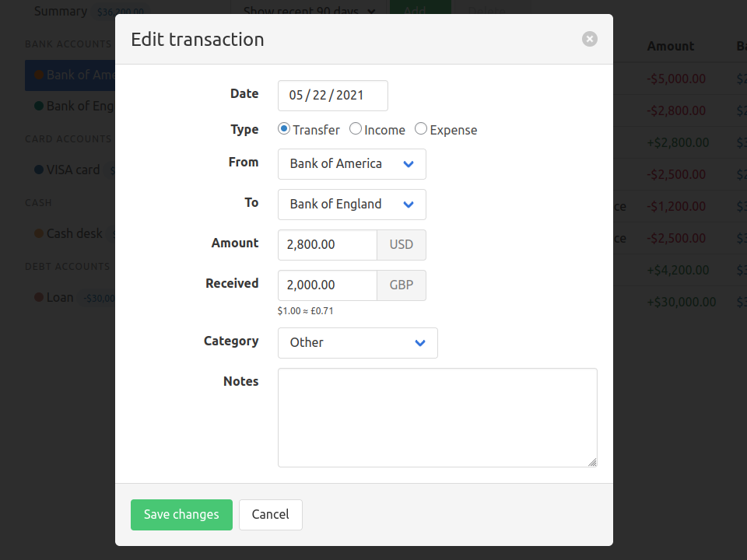Open the From account dropdown
Screen dimensions: 747x560
pos(352,164)
